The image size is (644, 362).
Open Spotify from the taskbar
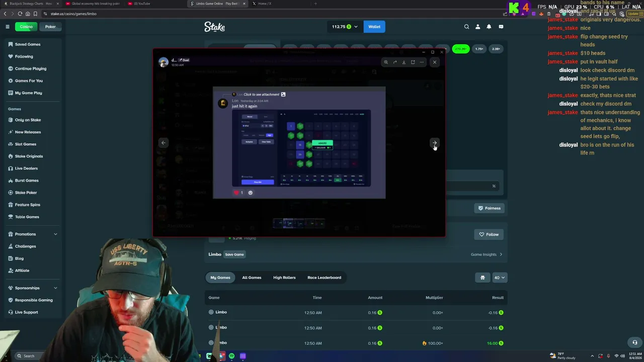231,356
